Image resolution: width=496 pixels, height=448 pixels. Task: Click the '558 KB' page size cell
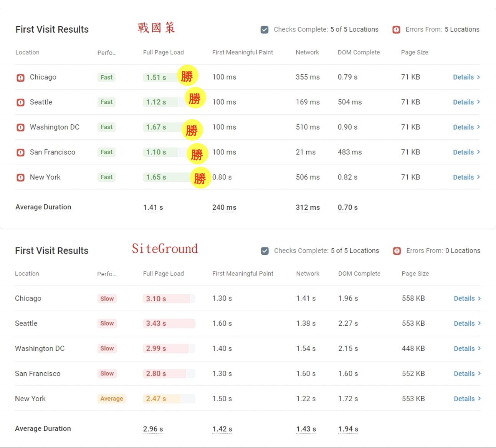click(x=413, y=299)
